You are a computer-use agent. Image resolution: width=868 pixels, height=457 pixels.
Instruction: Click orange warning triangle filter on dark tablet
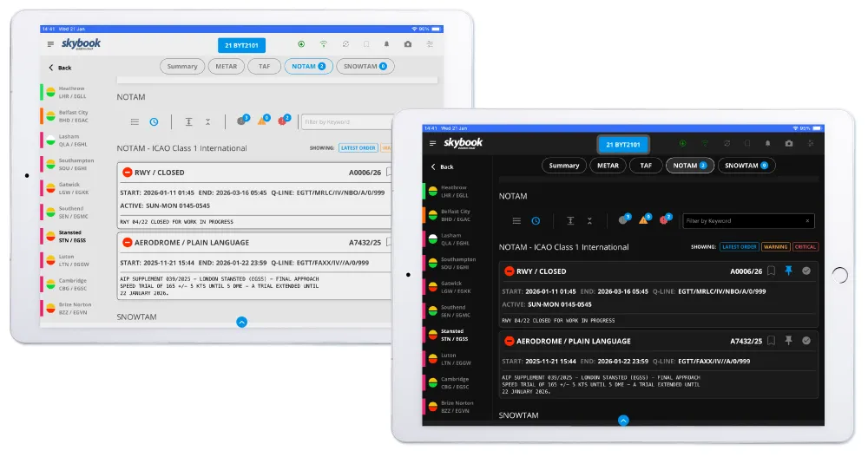point(643,220)
